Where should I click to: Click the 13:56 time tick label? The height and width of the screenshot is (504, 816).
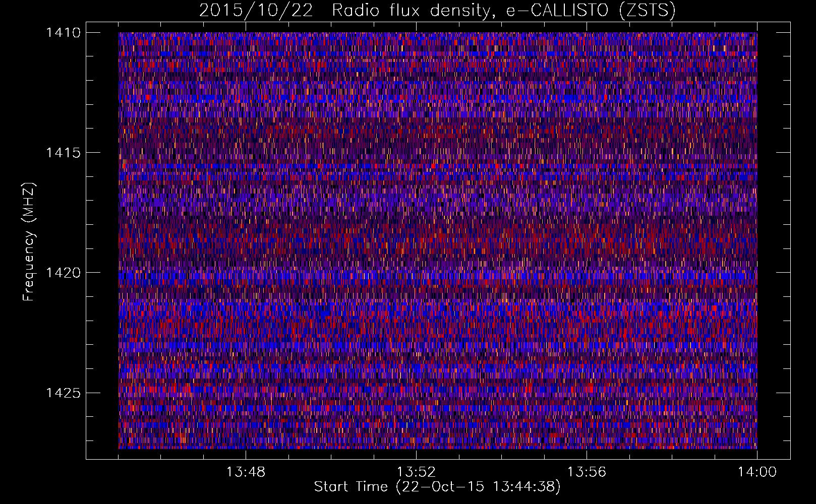(x=587, y=472)
